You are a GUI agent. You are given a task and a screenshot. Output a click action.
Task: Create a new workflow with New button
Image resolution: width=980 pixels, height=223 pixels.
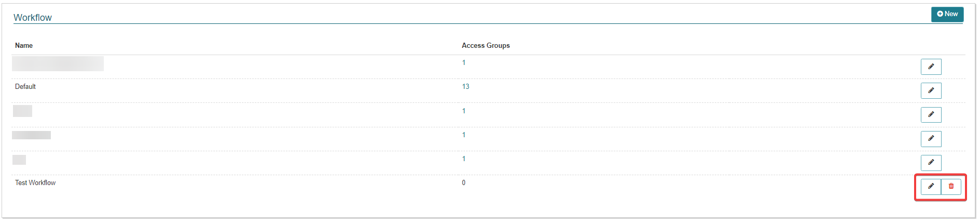tap(947, 14)
